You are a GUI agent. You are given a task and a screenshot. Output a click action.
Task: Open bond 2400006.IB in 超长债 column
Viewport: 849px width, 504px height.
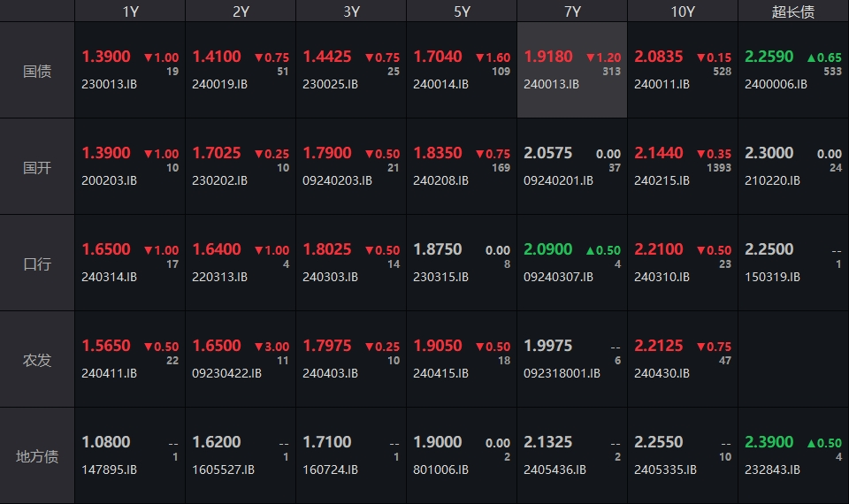(x=776, y=84)
